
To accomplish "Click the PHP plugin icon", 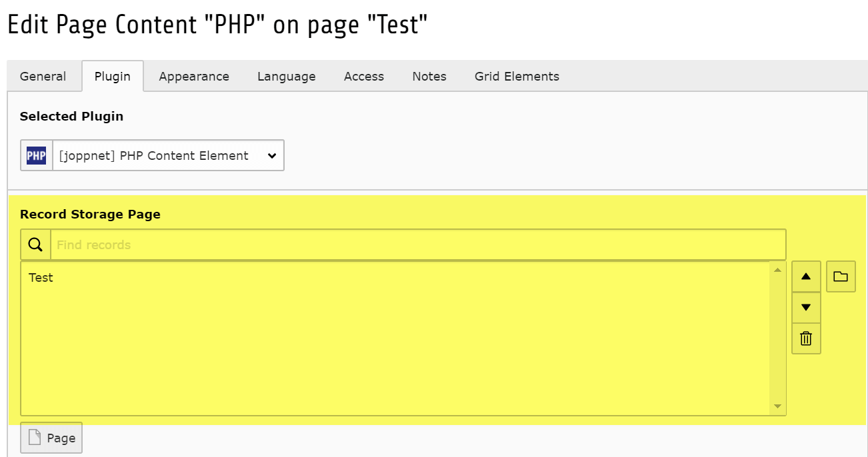I will 36,156.
